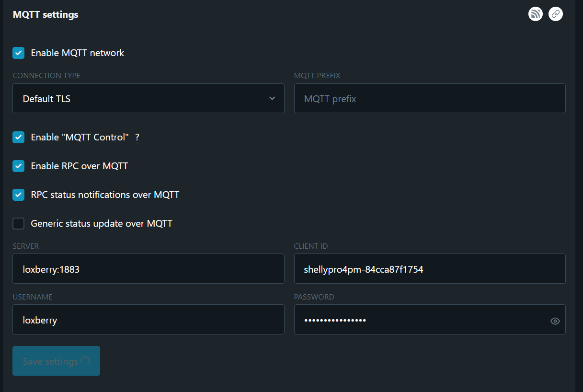Viewport: 583px width, 392px height.
Task: Click the chevron arrow in Default TLS box
Action: [x=272, y=99]
